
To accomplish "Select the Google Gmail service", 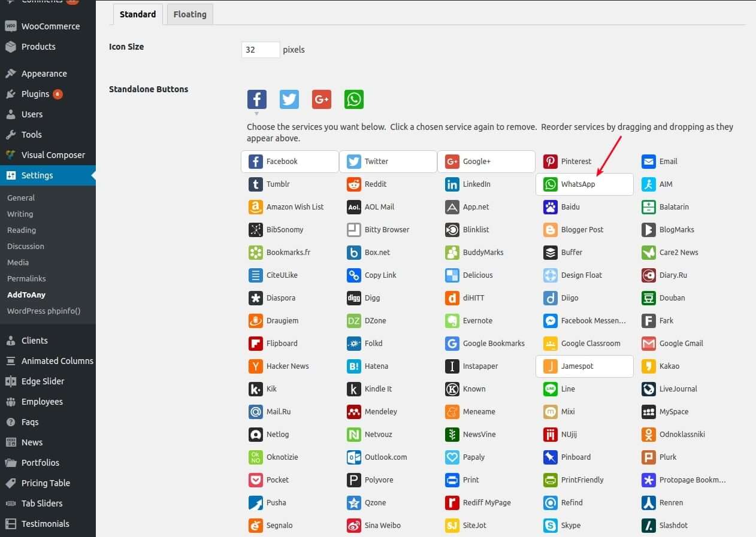I will (682, 344).
